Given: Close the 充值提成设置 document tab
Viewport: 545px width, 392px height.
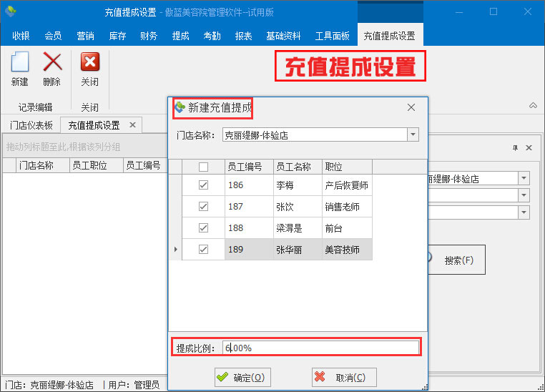Looking at the screenshot, I should [x=132, y=125].
